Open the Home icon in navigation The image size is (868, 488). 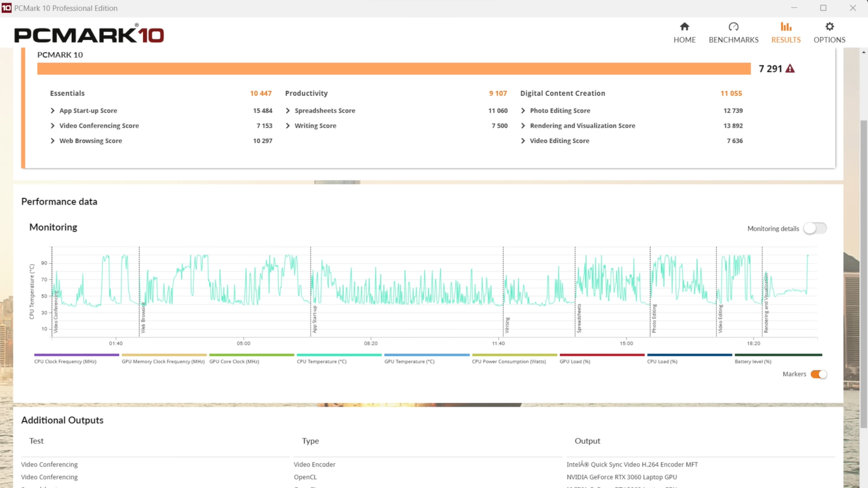tap(684, 27)
